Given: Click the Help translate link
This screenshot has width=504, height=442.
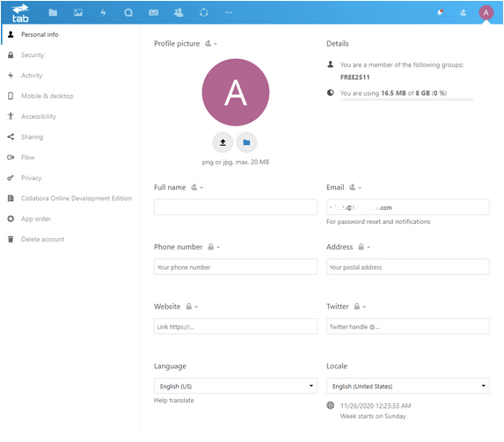Looking at the screenshot, I should point(174,400).
